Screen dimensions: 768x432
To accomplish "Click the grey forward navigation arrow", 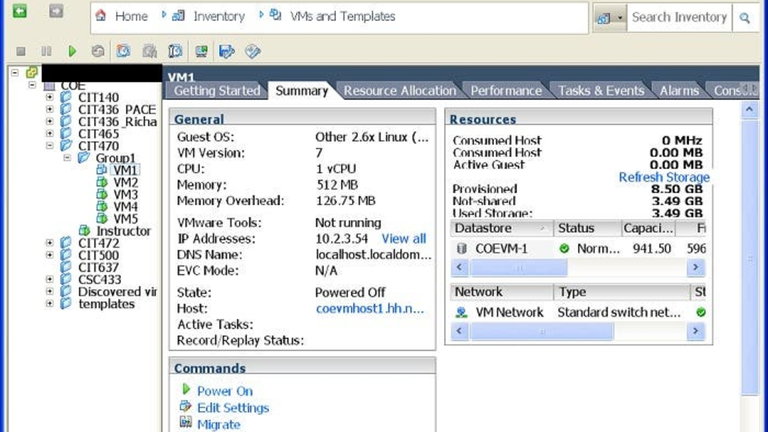I will point(56,10).
